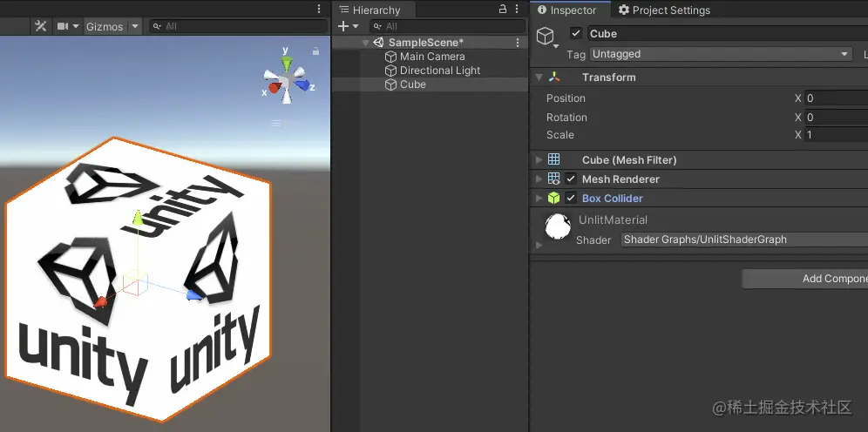Viewport: 868px width, 432px height.
Task: Click the Scale X value field
Action: click(836, 135)
